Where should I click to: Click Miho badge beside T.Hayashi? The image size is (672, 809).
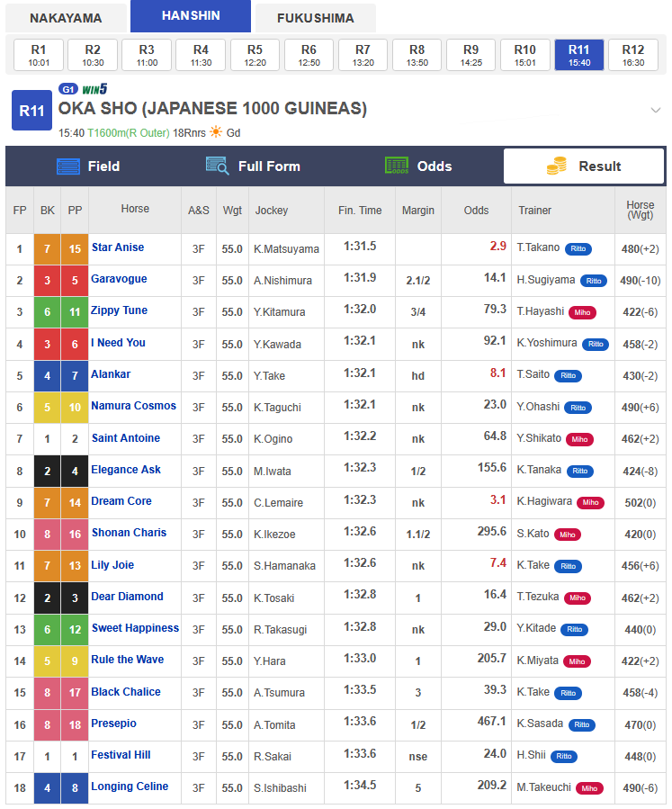click(x=582, y=312)
